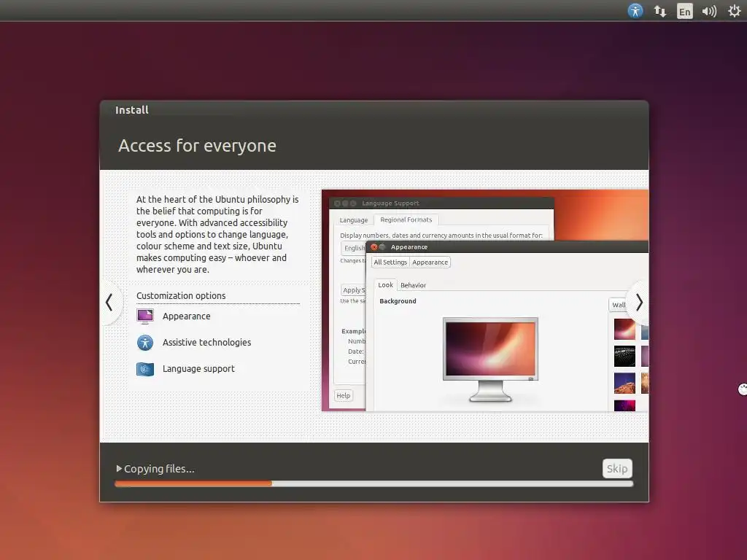Select the Language support option text
747x560 pixels.
[x=198, y=368]
